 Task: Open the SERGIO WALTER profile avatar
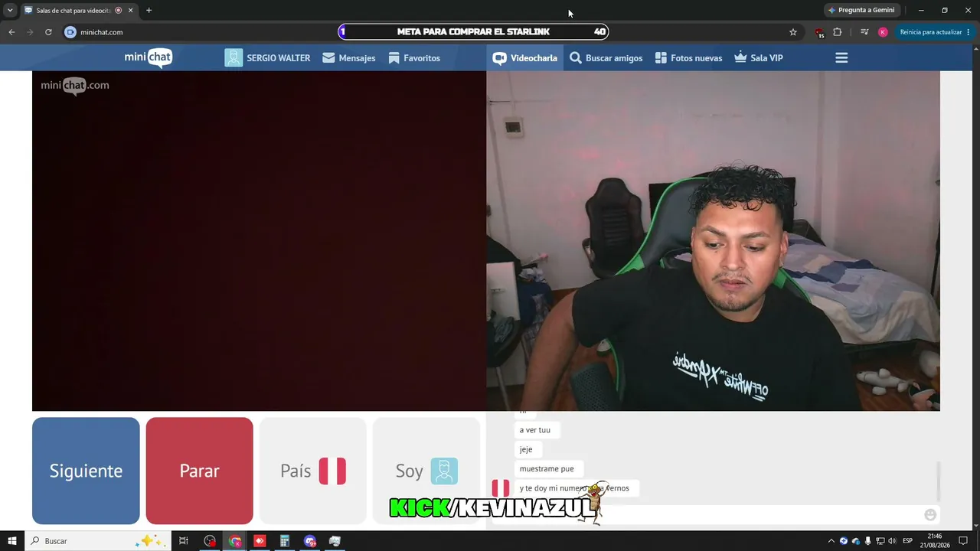pos(234,58)
